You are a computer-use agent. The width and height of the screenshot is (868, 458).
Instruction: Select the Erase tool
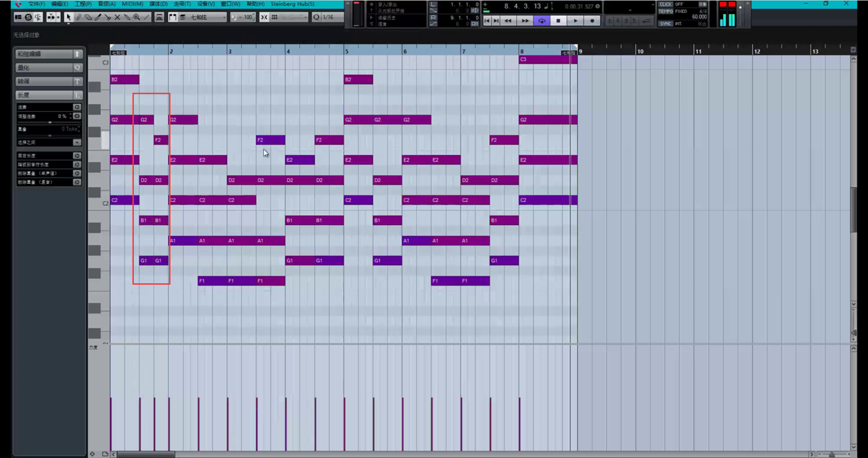point(88,17)
